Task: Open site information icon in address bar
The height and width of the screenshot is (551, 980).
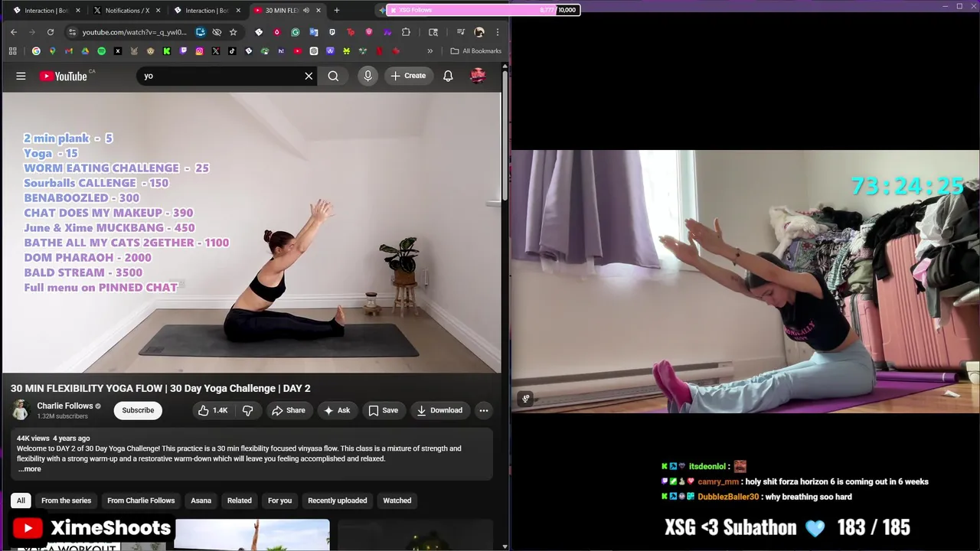Action: click(72, 32)
